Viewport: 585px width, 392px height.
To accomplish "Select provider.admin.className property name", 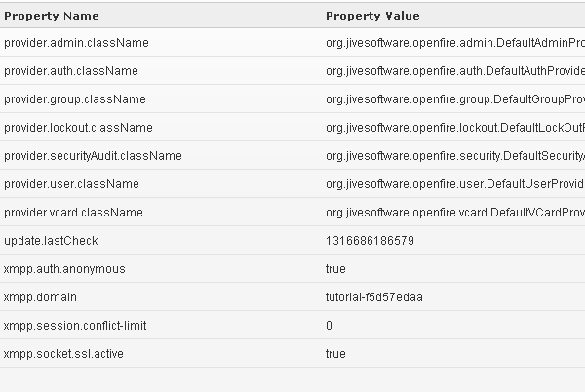I will coord(76,43).
